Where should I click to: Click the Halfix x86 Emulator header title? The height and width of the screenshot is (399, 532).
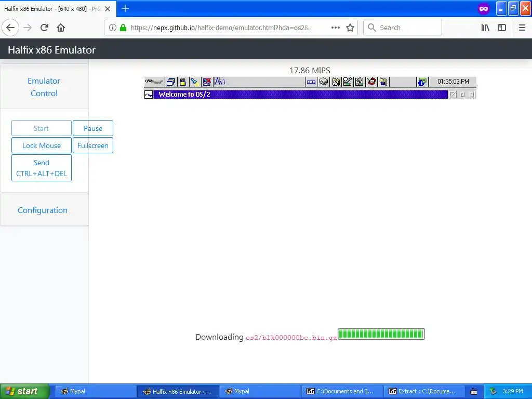pyautogui.click(x=51, y=50)
